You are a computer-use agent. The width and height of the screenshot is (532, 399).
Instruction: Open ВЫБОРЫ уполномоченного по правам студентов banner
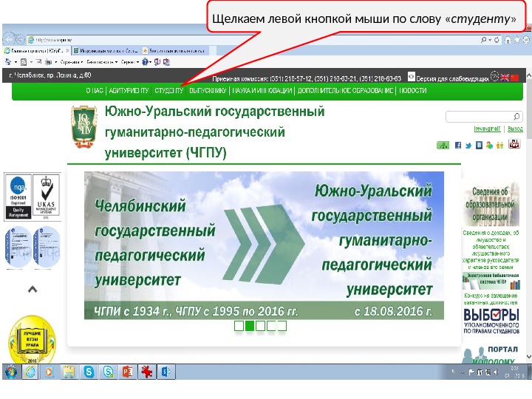tap(491, 321)
